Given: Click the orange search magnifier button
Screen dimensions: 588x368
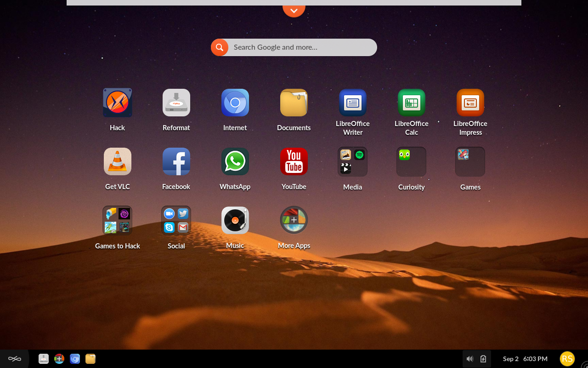Looking at the screenshot, I should pyautogui.click(x=220, y=47).
